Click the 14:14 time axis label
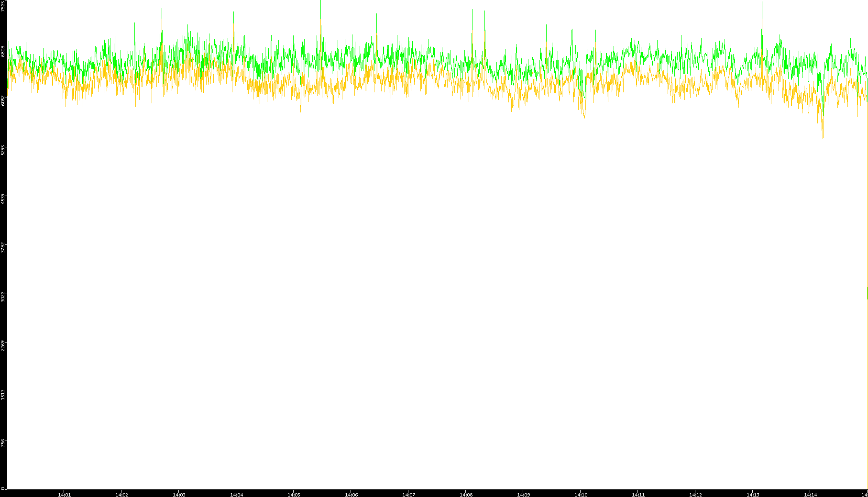Viewport: 868px width, 497px height. pyautogui.click(x=810, y=495)
